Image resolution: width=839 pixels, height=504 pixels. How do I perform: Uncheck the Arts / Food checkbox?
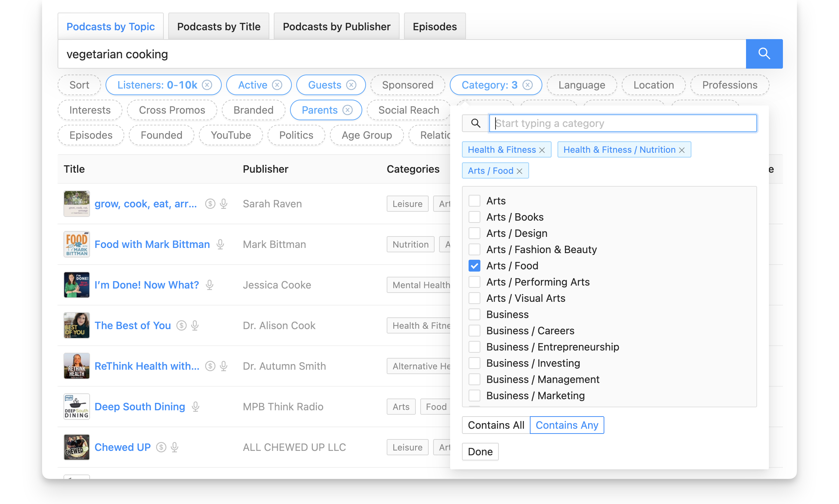coord(474,266)
